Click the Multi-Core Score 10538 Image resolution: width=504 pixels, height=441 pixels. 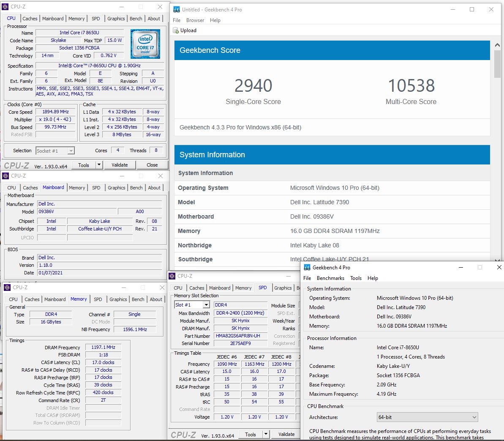411,85
